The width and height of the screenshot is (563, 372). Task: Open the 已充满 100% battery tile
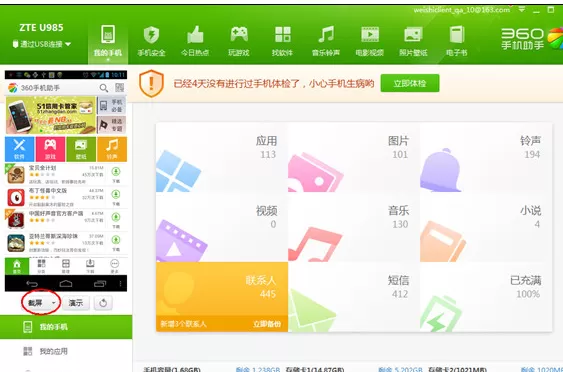pos(486,297)
